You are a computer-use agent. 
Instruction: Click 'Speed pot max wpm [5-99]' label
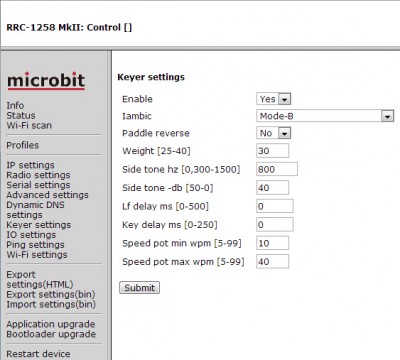click(x=183, y=262)
